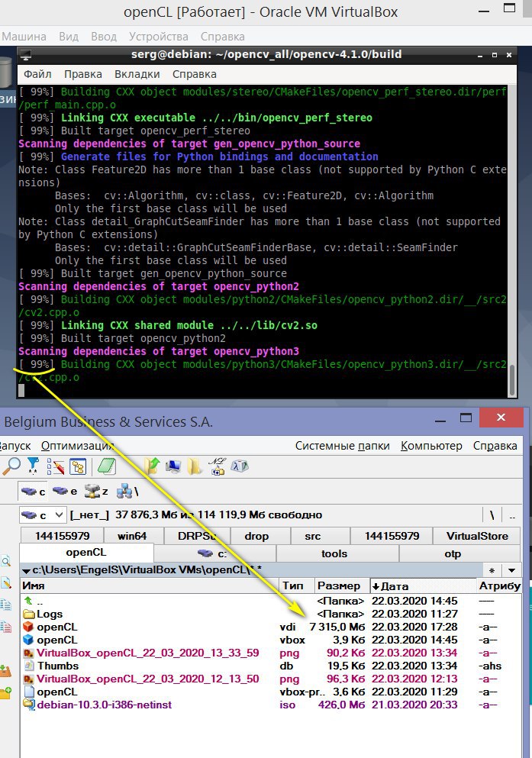Open the green notepad toolbar icon
This screenshot has height=758, width=532.
pyautogui.click(x=106, y=466)
